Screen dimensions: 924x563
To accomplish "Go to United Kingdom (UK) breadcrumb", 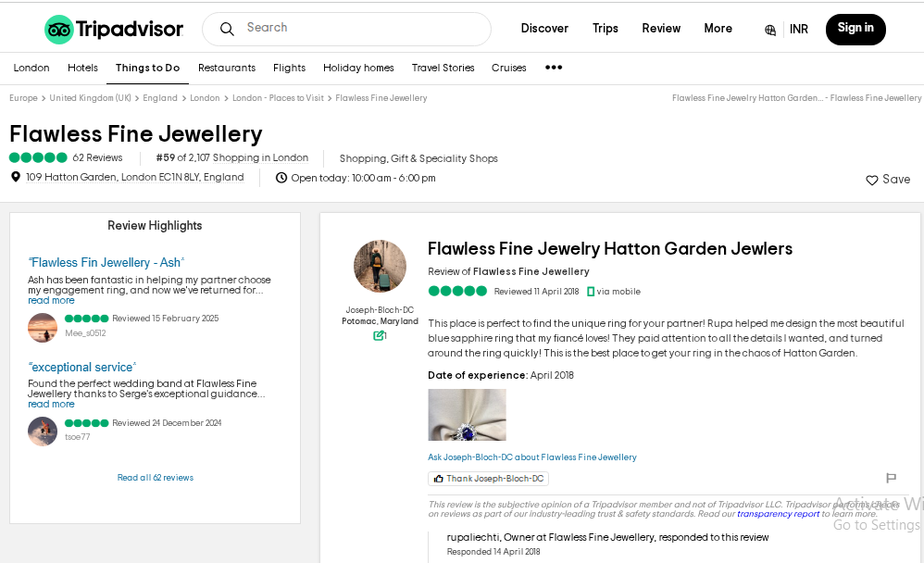I will tap(90, 98).
